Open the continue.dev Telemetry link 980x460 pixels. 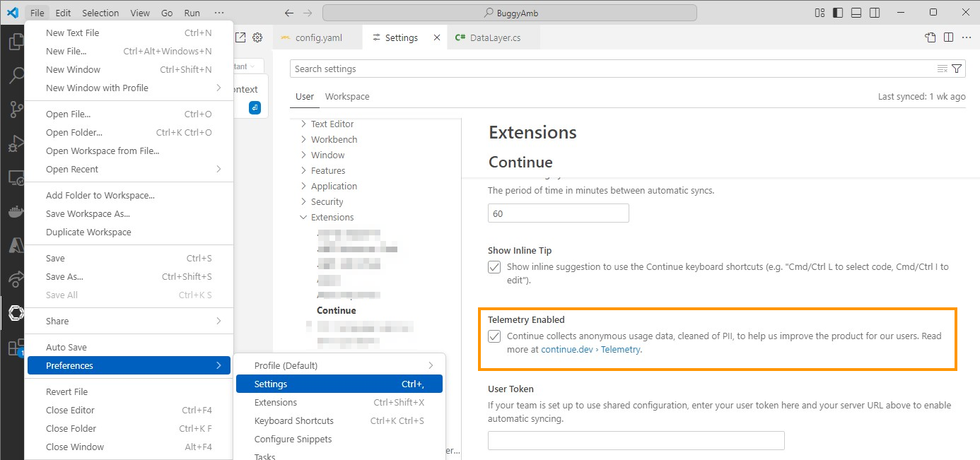(x=591, y=349)
